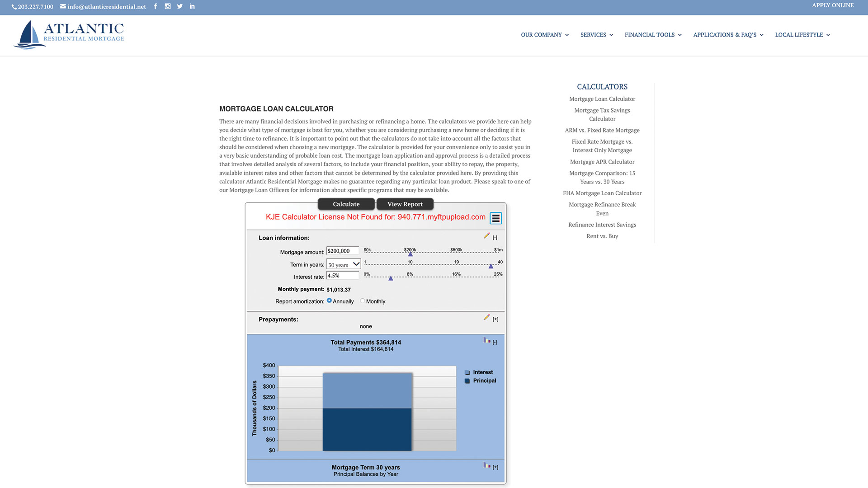Click the phone number 203.227.7100
This screenshot has width=868, height=488.
33,7
